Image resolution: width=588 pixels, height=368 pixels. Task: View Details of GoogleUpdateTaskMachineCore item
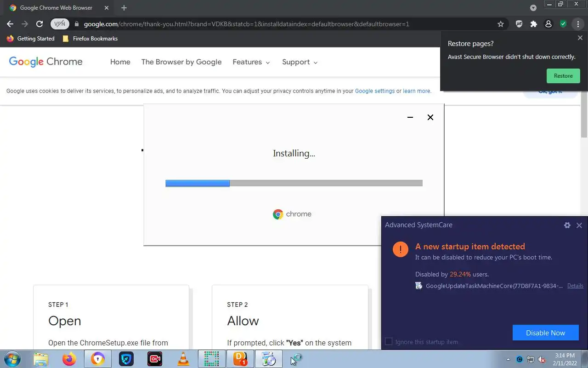click(x=575, y=286)
